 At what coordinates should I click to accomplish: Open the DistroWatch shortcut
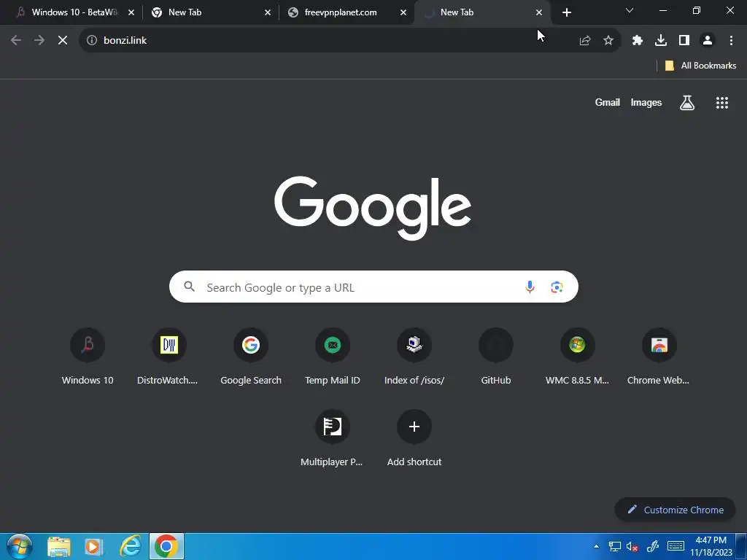point(169,356)
